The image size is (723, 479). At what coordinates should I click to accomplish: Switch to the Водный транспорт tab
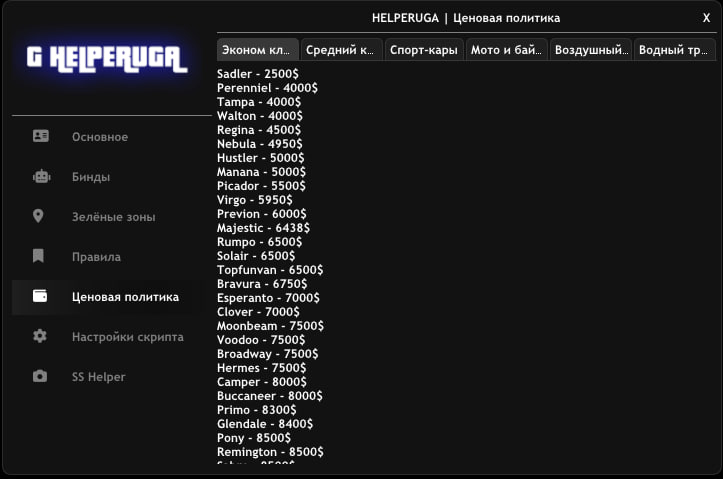(x=675, y=50)
